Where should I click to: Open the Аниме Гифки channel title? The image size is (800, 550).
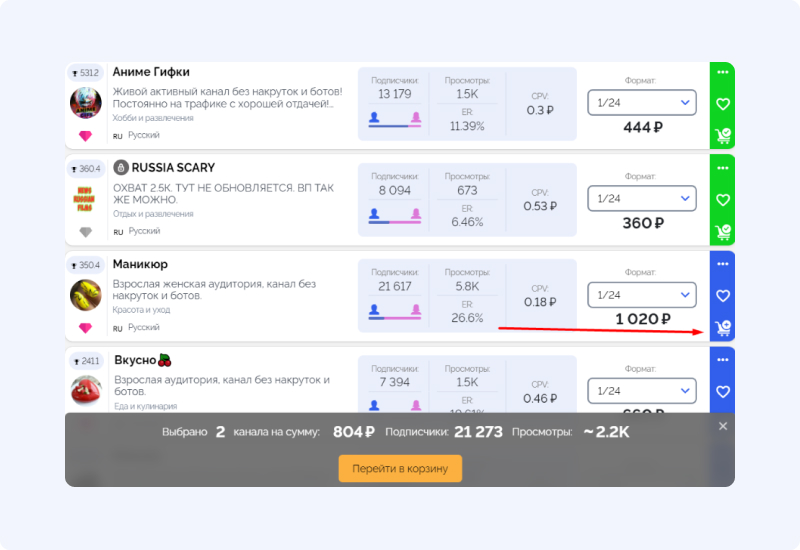(151, 72)
